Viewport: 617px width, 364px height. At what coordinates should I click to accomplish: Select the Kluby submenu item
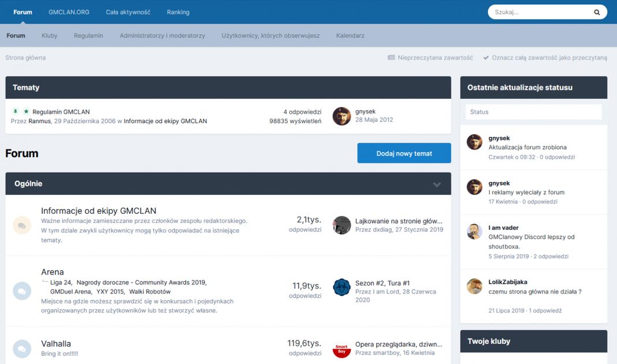[x=50, y=36]
